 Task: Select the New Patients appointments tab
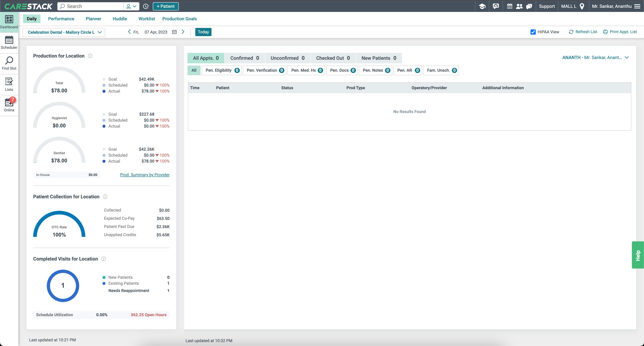(x=379, y=58)
